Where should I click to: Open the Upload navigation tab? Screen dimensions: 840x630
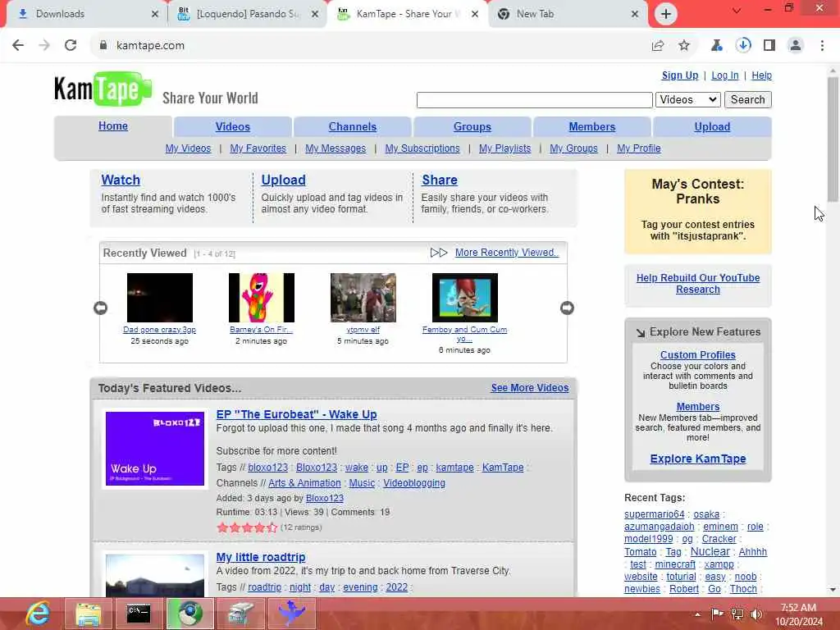[x=712, y=127]
